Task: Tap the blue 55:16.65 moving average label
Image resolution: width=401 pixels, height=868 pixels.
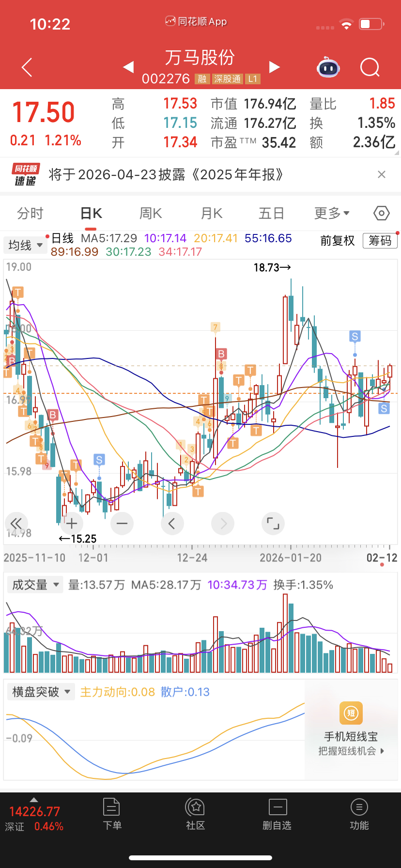Action: click(x=268, y=238)
